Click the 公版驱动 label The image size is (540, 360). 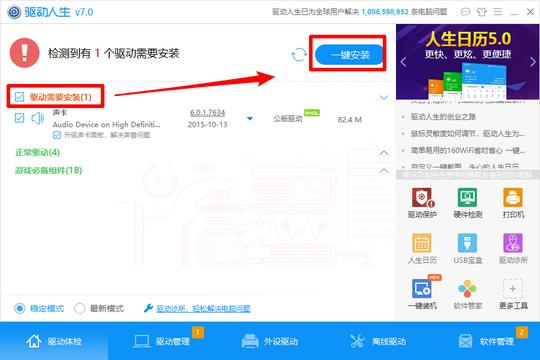[288, 119]
